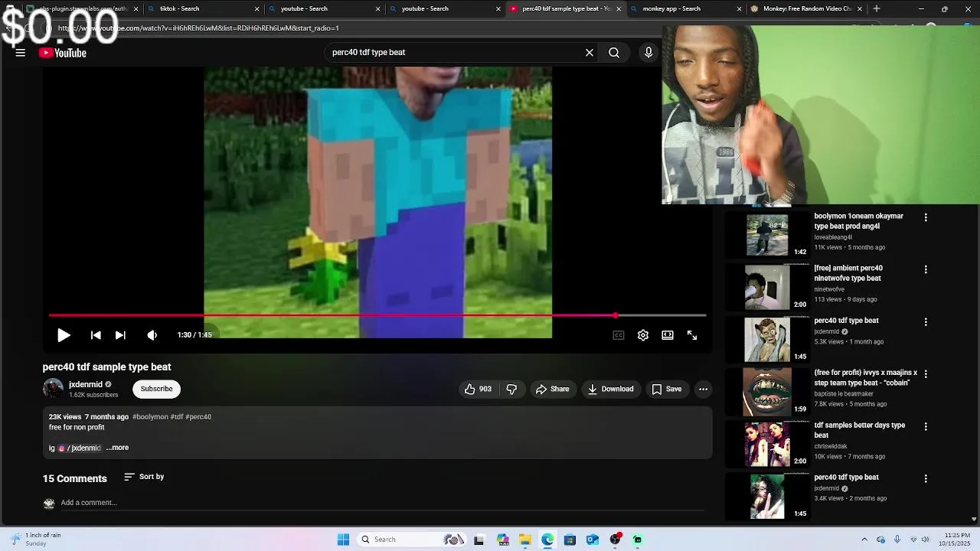
Task: Mute the video volume
Action: [x=152, y=335]
